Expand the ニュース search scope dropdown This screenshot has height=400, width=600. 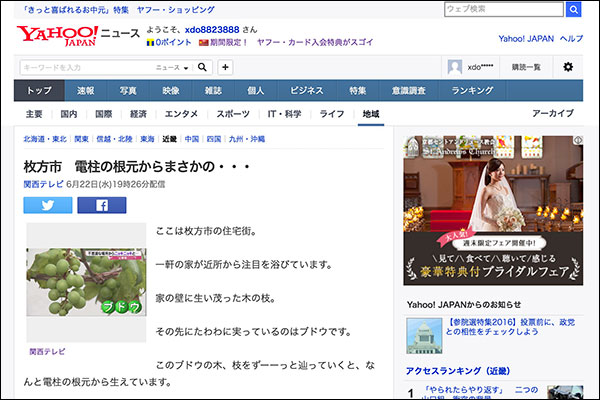tap(174, 67)
